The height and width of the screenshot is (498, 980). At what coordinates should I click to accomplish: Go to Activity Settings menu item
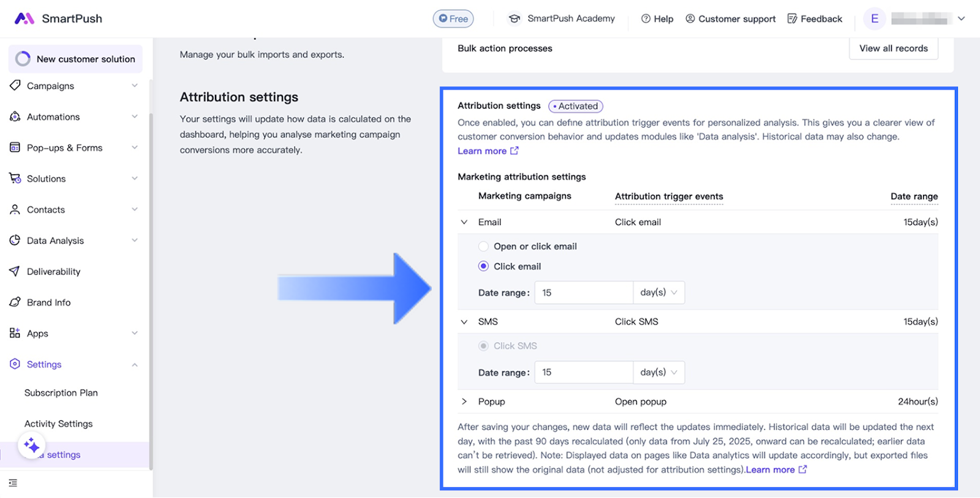click(x=59, y=424)
